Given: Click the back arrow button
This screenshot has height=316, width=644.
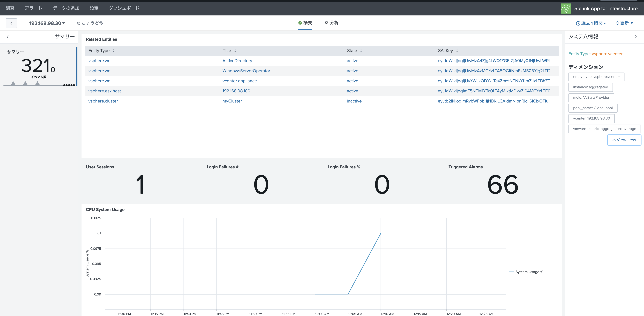Looking at the screenshot, I should point(11,23).
